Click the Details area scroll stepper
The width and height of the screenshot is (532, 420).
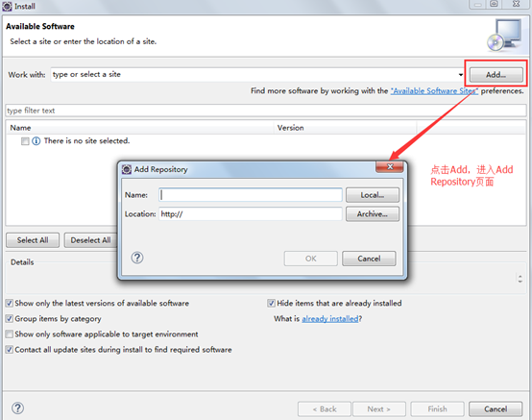[x=520, y=279]
